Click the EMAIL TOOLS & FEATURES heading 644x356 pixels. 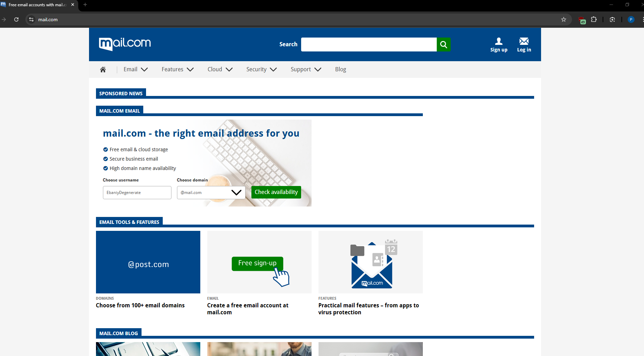pyautogui.click(x=129, y=222)
